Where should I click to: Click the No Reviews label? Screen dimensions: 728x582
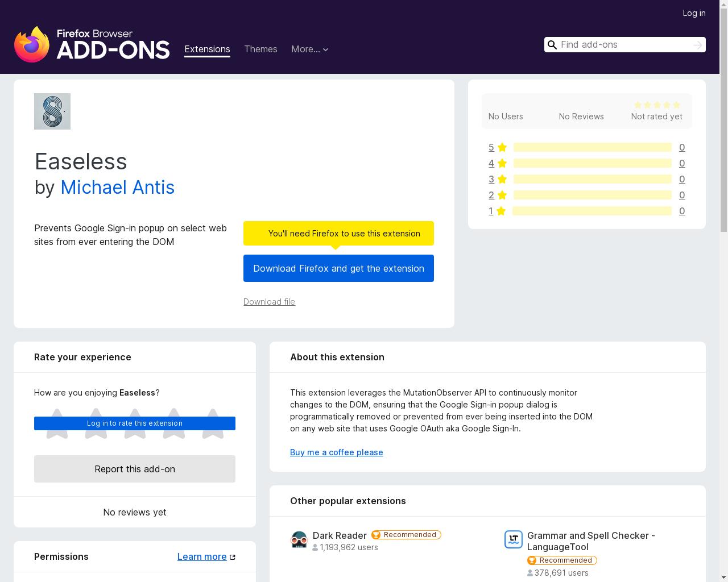click(x=581, y=116)
